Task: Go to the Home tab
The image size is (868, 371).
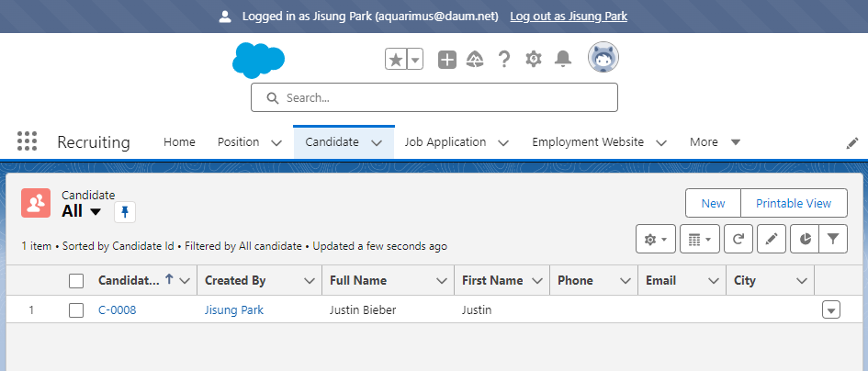Action: point(179,142)
